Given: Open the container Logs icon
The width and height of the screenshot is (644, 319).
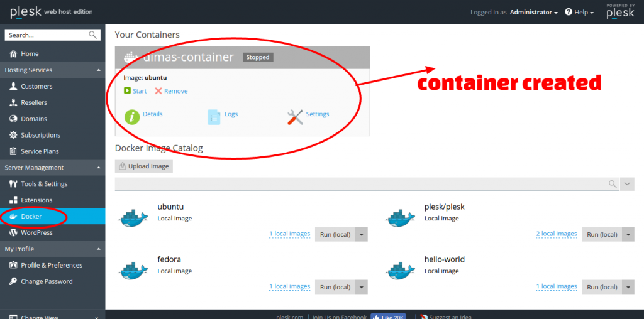Looking at the screenshot, I should pyautogui.click(x=214, y=116).
